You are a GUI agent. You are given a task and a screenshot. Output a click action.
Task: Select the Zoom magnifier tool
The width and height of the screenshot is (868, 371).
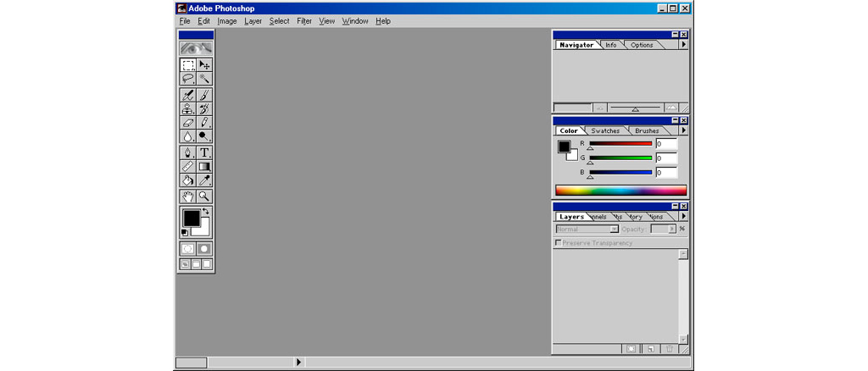pyautogui.click(x=204, y=197)
